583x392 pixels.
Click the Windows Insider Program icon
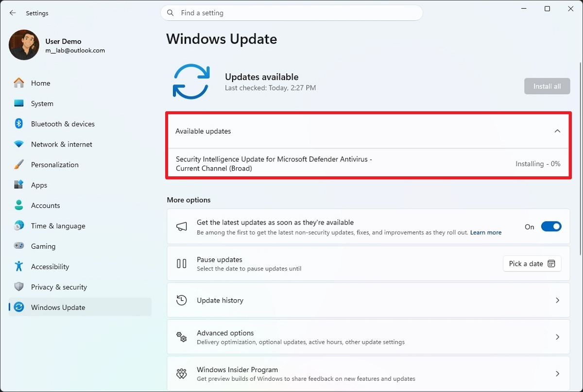[x=182, y=374]
